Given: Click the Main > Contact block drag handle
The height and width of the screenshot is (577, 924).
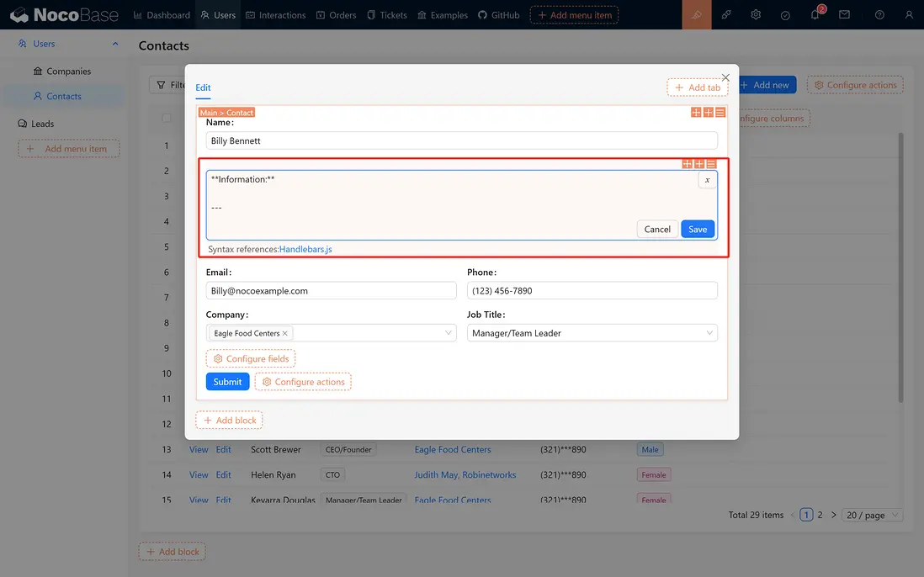Looking at the screenshot, I should (x=696, y=112).
